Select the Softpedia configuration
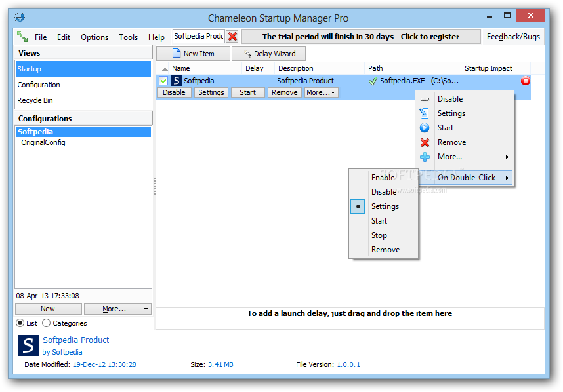Viewport: 563px width, 392px height. pos(83,132)
